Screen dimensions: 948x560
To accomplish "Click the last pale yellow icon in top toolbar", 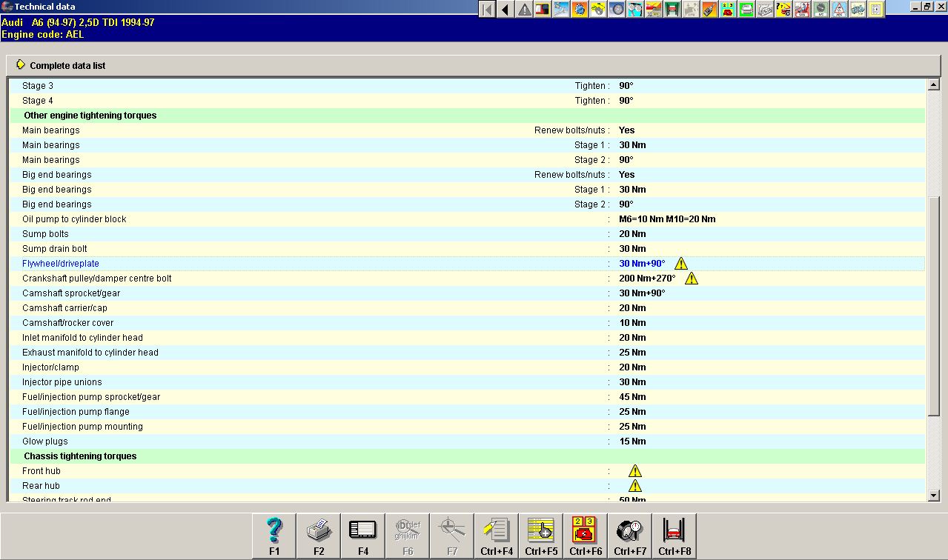I will pyautogui.click(x=876, y=10).
